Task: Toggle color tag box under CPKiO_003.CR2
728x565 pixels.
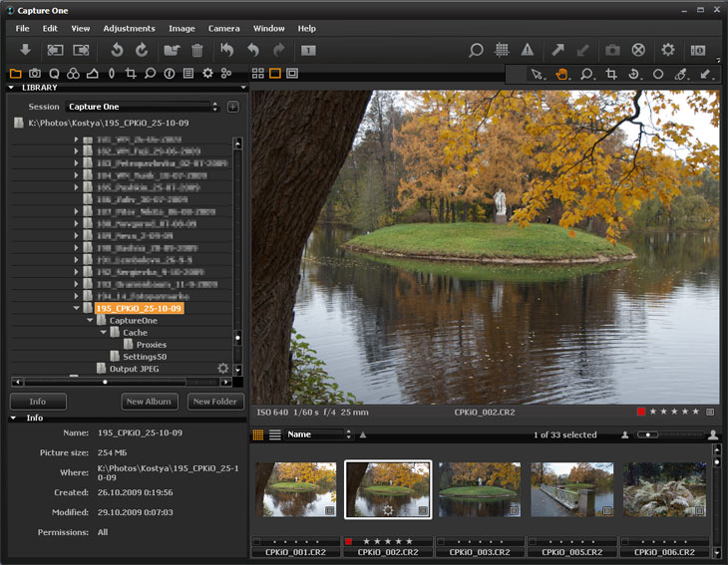Action: (441, 541)
